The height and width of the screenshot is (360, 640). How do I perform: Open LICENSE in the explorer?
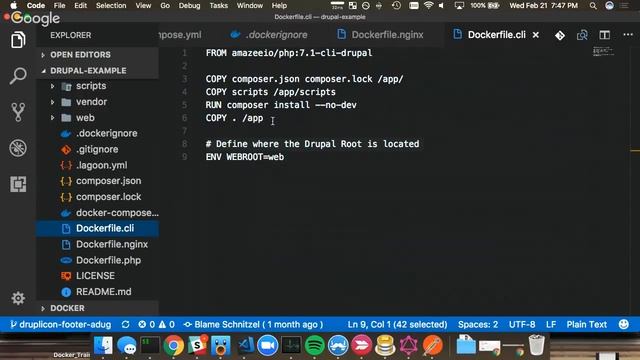point(97,276)
